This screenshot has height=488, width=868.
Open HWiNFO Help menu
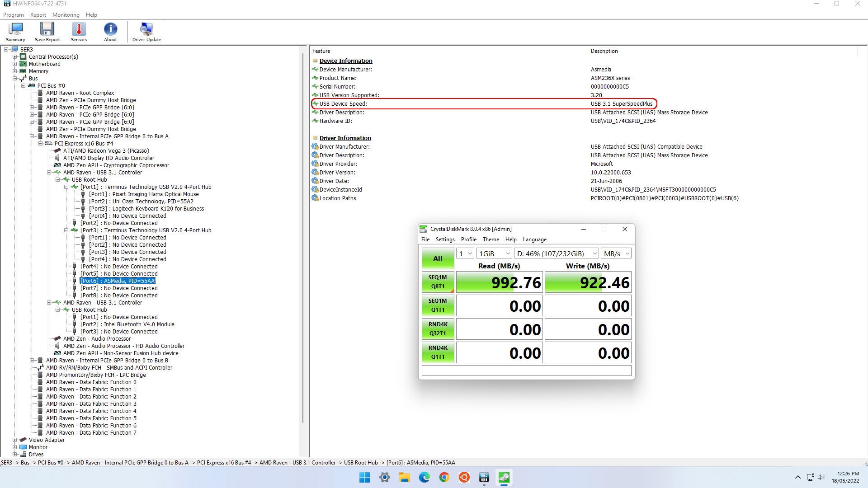[91, 15]
